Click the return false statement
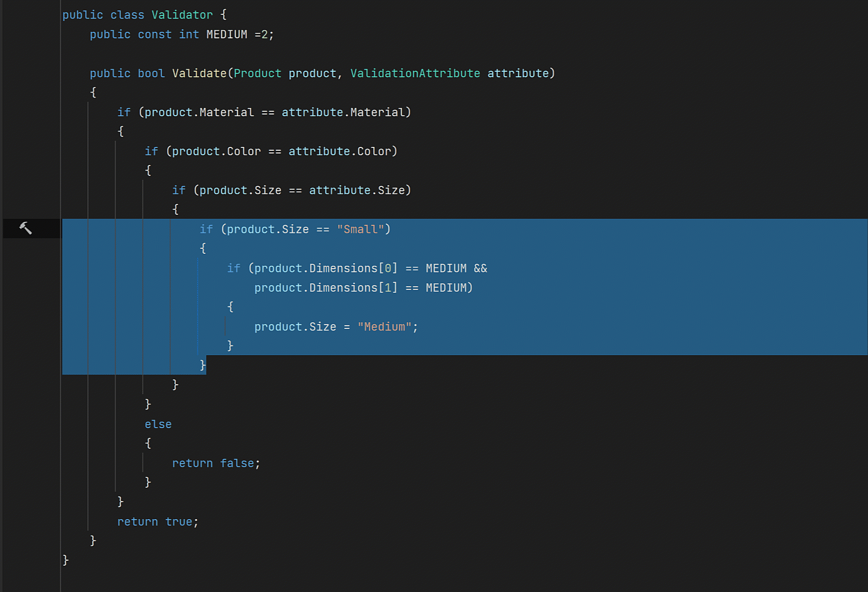 point(216,463)
